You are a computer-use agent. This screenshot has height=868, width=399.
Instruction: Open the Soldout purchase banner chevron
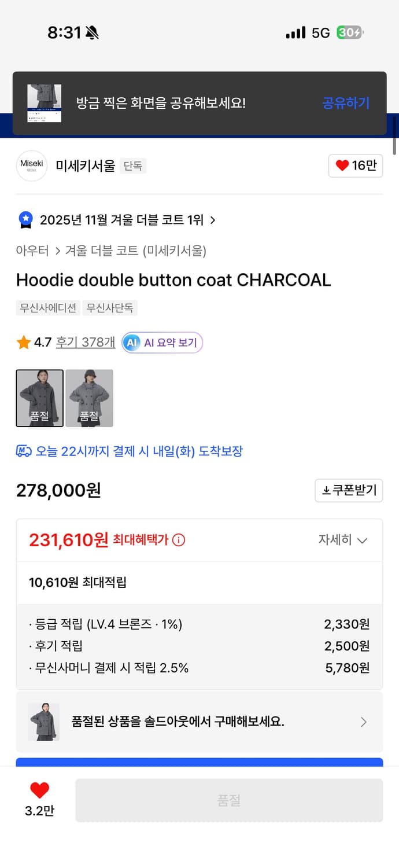(x=363, y=722)
